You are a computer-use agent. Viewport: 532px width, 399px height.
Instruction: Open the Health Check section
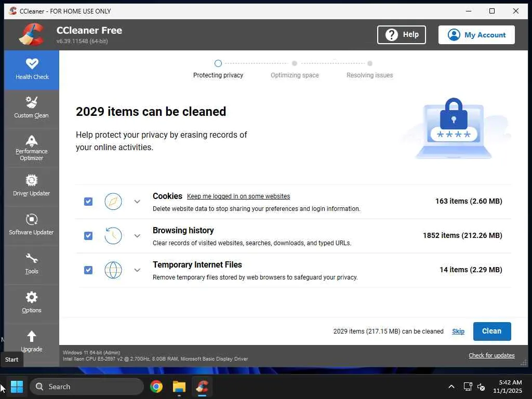(32, 70)
